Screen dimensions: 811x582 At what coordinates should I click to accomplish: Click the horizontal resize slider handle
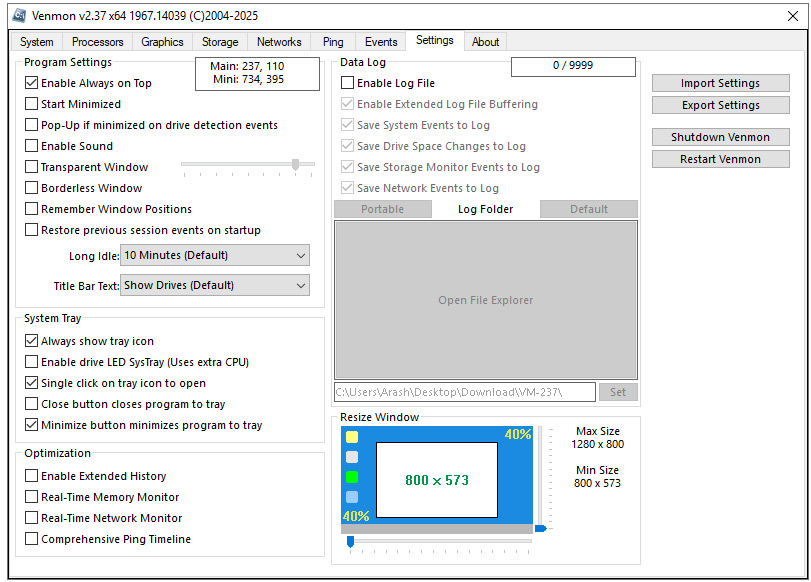click(350, 541)
